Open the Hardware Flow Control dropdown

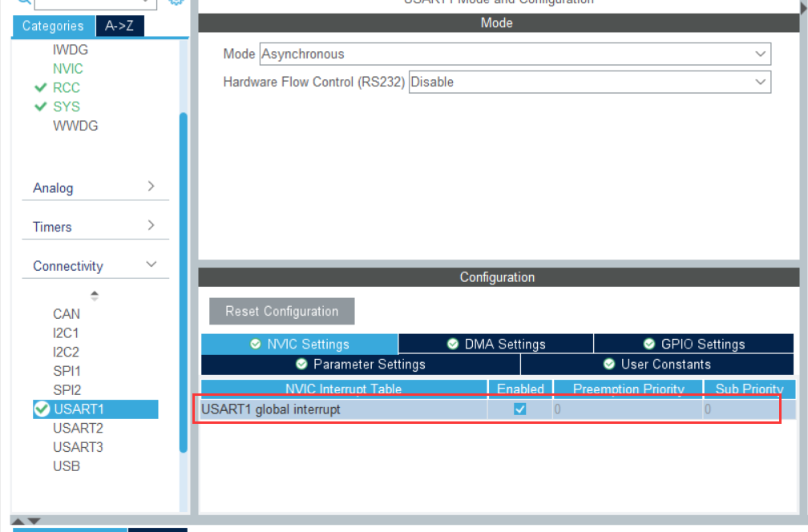tap(590, 82)
